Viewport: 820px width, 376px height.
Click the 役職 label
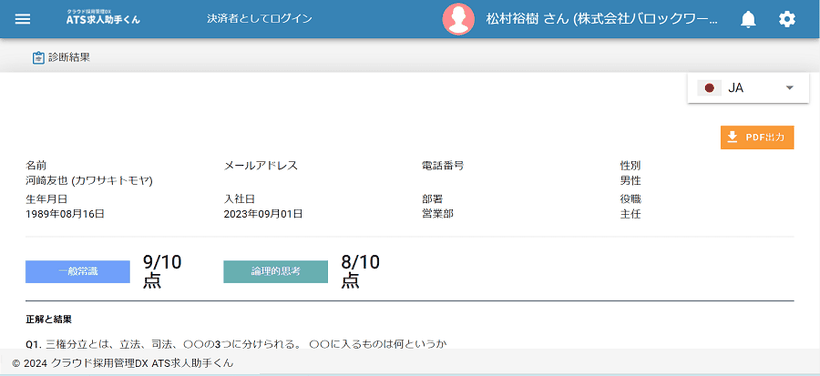pyautogui.click(x=631, y=199)
